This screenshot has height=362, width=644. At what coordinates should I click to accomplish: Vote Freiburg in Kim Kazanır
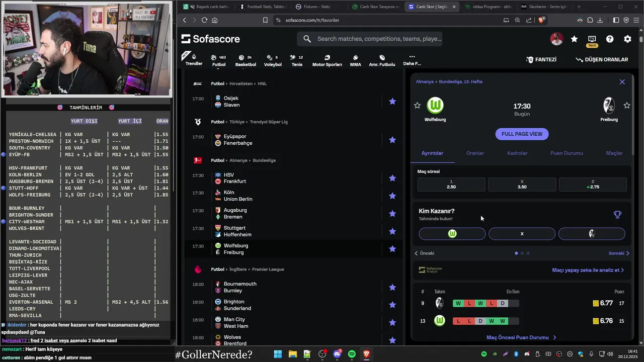click(592, 234)
